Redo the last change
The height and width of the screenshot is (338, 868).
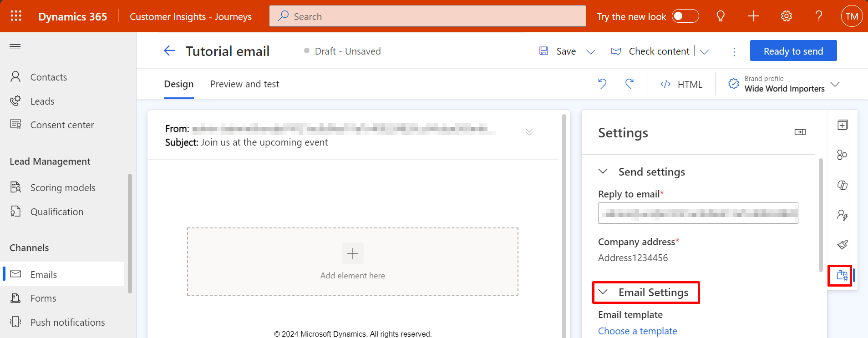[x=629, y=84]
